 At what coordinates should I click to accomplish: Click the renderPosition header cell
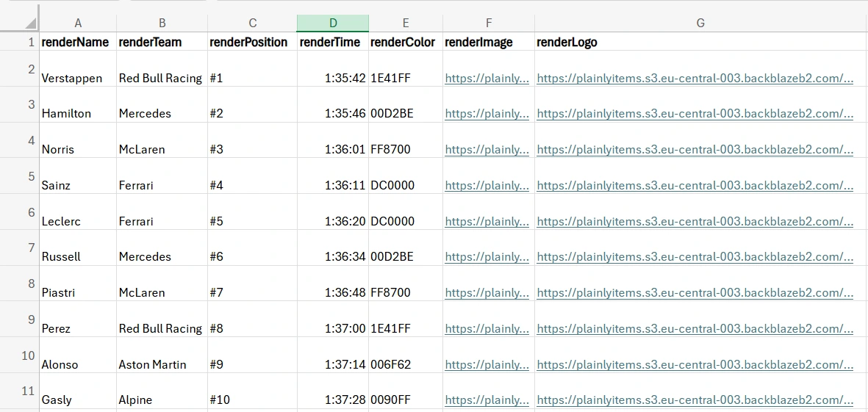(x=252, y=42)
